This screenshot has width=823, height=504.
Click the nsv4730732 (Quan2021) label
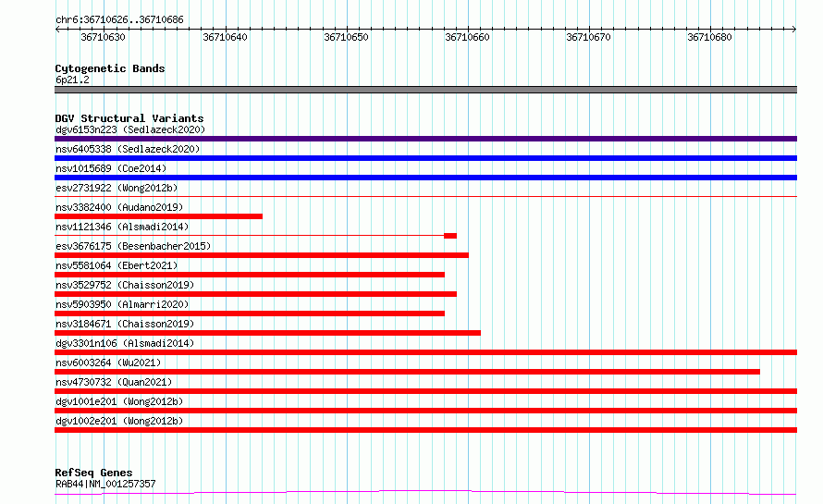[x=114, y=382]
